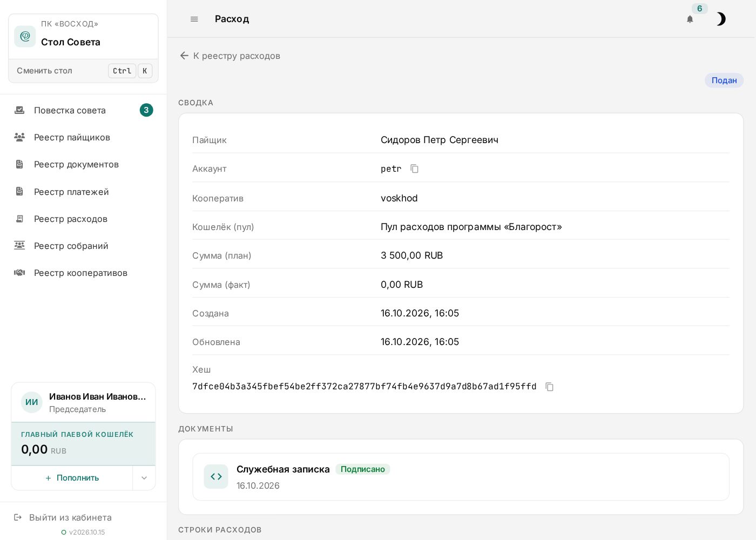Click the Служебная записка document code icon

click(x=216, y=476)
